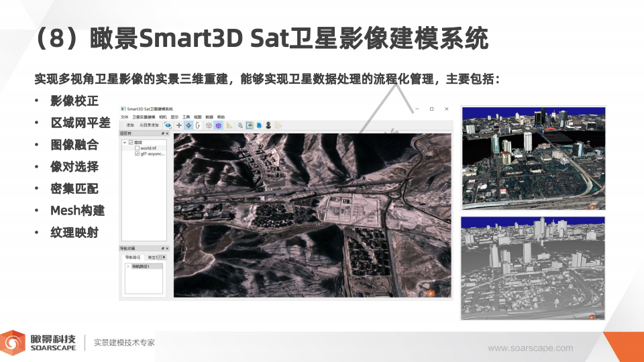The image size is (644, 362).
Task: Enable the world.tif layer checkbox
Action: 137,148
